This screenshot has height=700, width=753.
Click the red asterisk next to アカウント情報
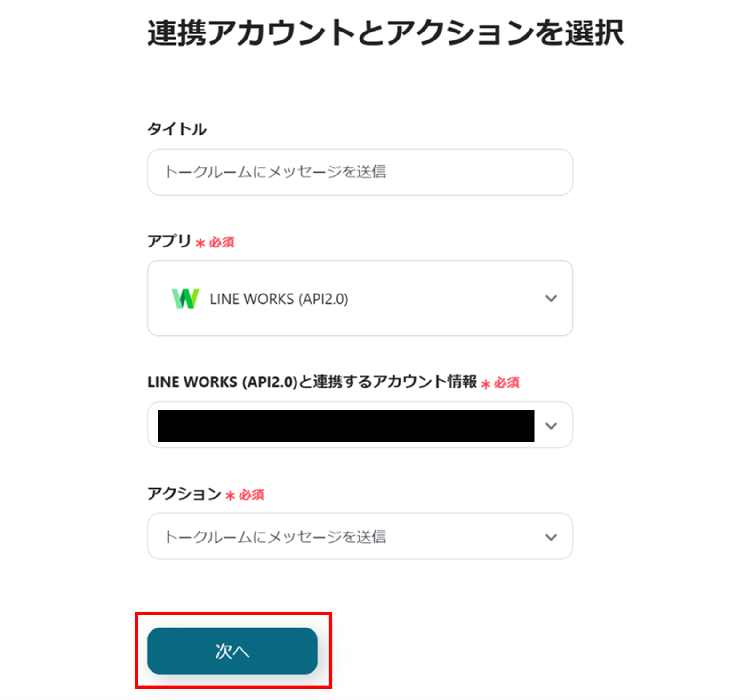[x=486, y=384]
